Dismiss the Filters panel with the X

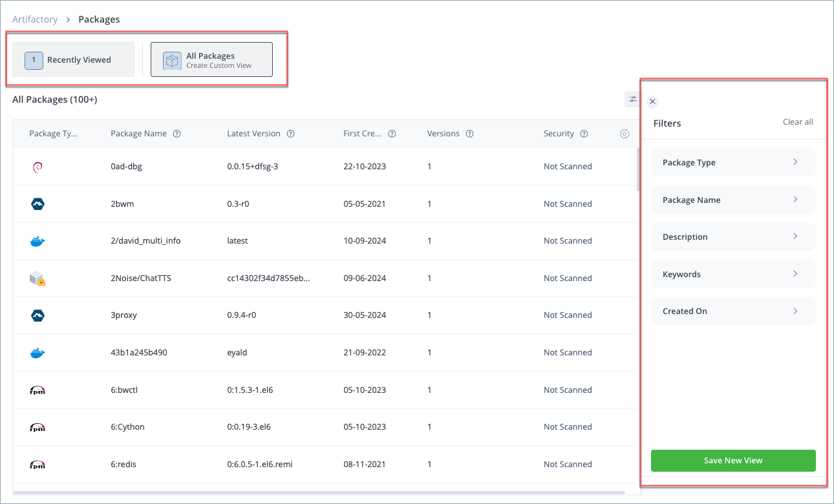click(652, 101)
